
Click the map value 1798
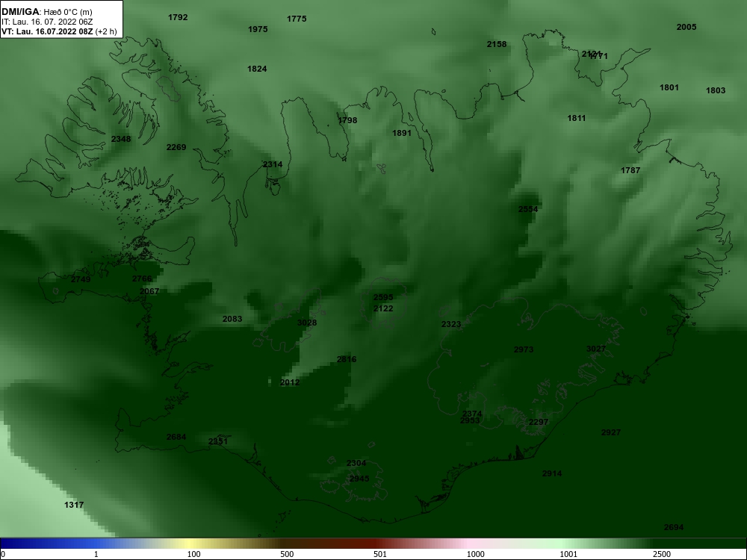coord(347,120)
